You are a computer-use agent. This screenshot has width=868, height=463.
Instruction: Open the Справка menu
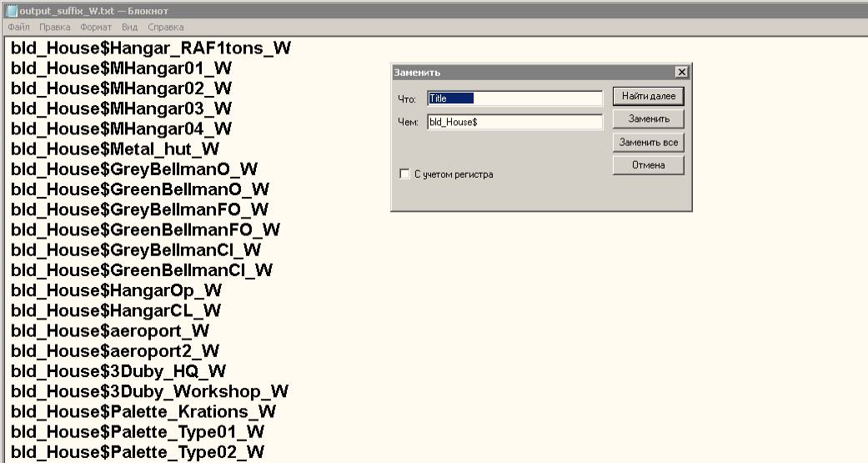point(166,28)
